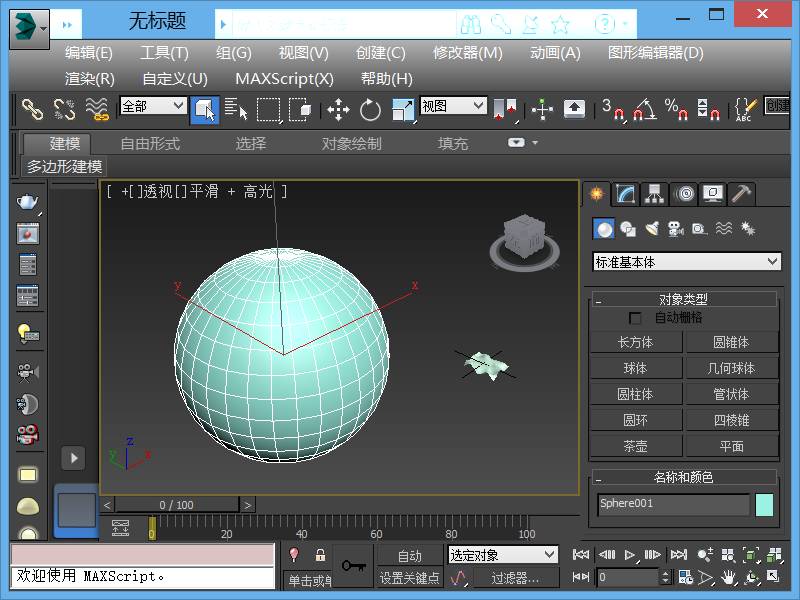Select the Move tool
This screenshot has width=800, height=600.
[338, 110]
